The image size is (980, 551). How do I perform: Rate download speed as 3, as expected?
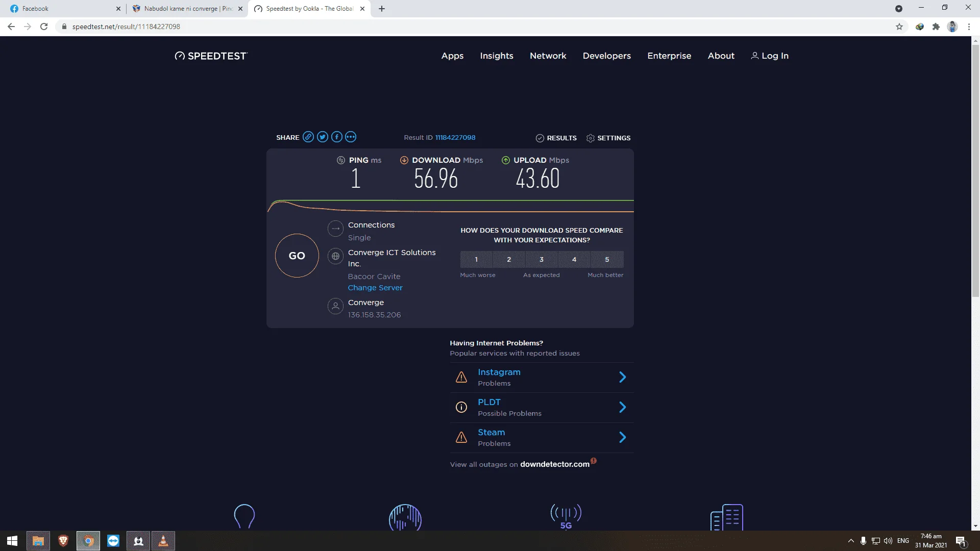pos(542,260)
